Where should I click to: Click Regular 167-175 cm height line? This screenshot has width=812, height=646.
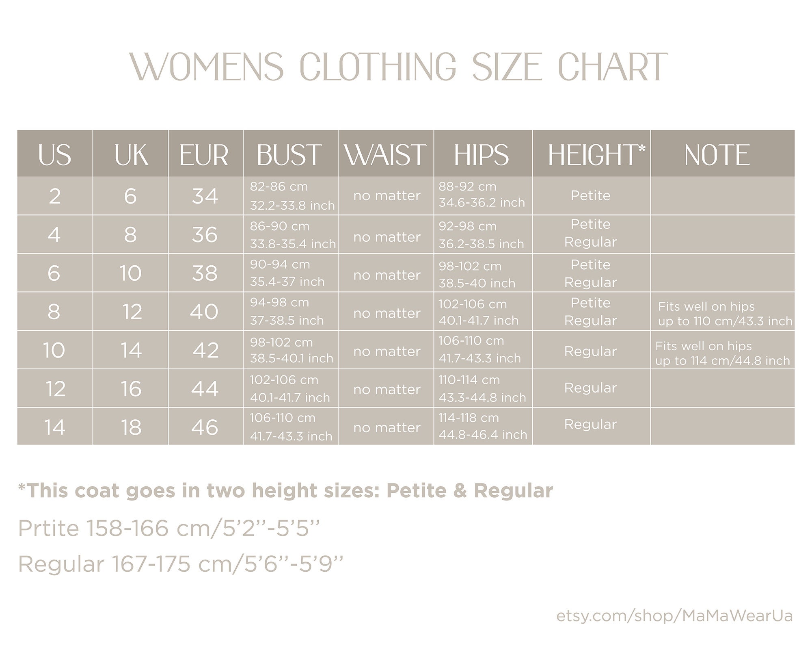[181, 564]
